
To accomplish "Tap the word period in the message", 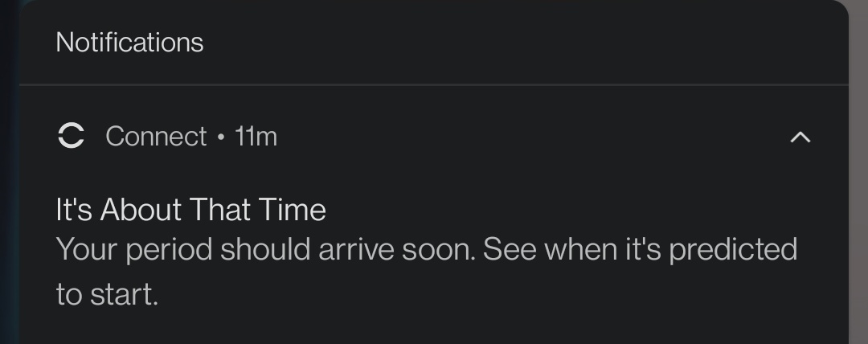I will 171,250.
